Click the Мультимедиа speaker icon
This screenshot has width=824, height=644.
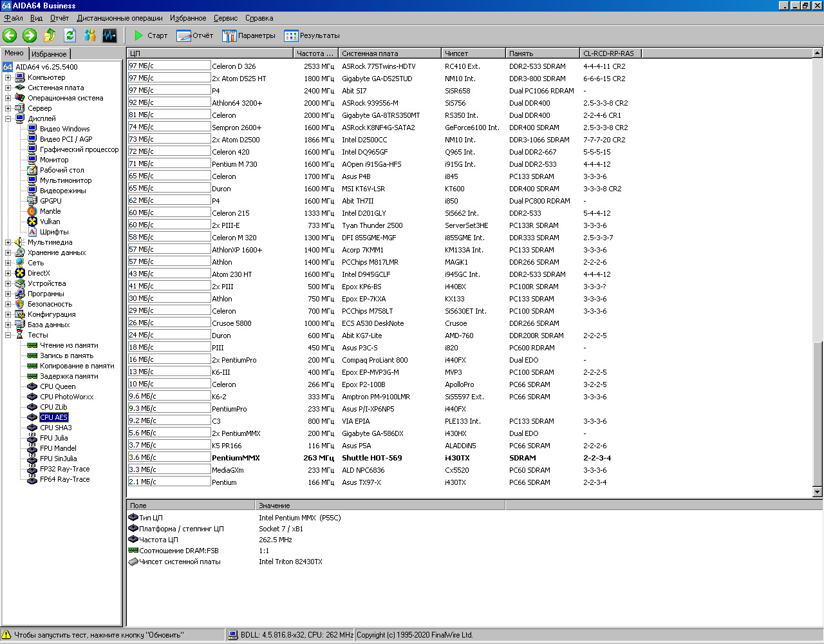20,242
